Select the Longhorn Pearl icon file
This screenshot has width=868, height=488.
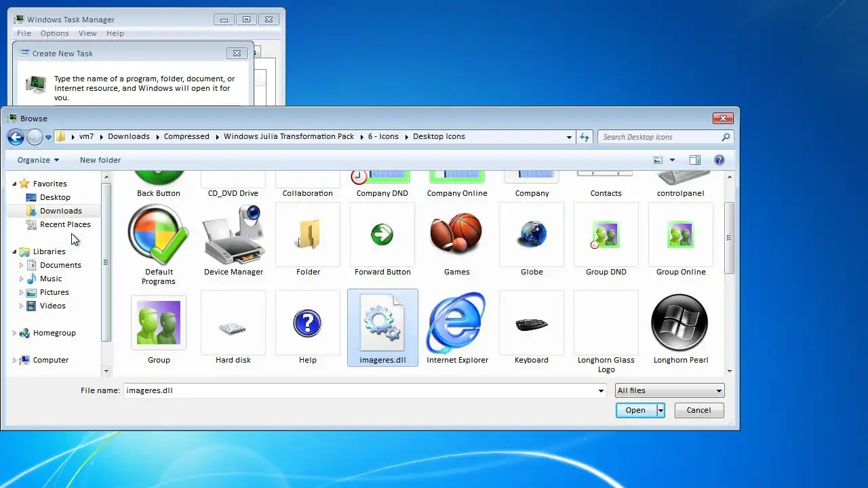(x=681, y=327)
